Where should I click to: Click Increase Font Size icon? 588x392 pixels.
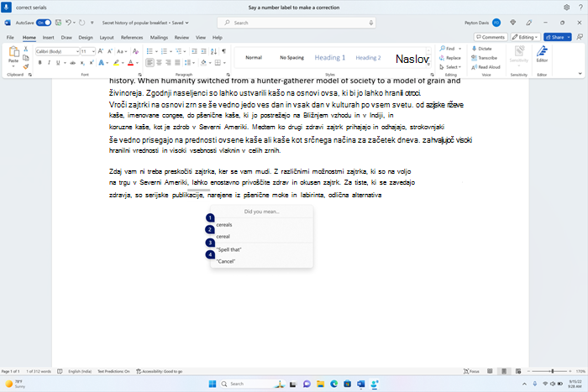click(x=101, y=51)
